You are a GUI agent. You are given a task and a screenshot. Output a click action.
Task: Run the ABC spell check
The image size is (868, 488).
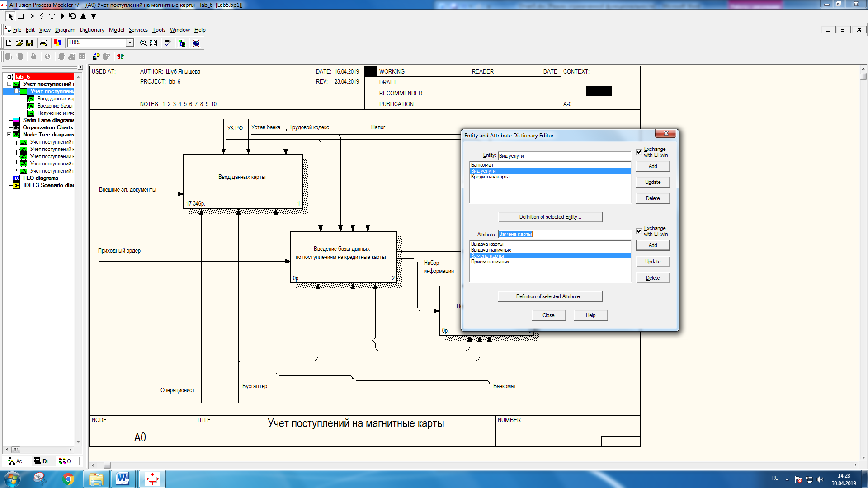[168, 43]
